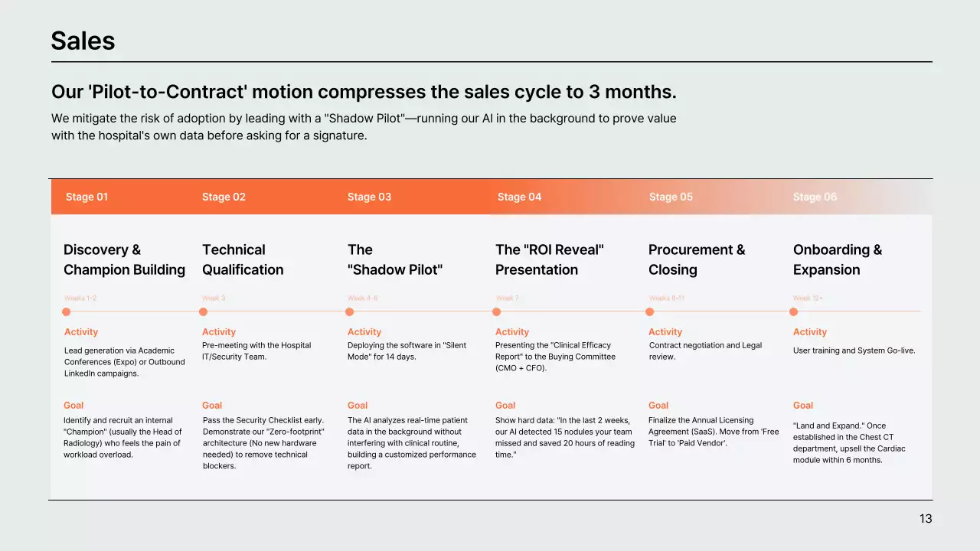Click the "ROI Reveal" timeline dot

pos(498,311)
